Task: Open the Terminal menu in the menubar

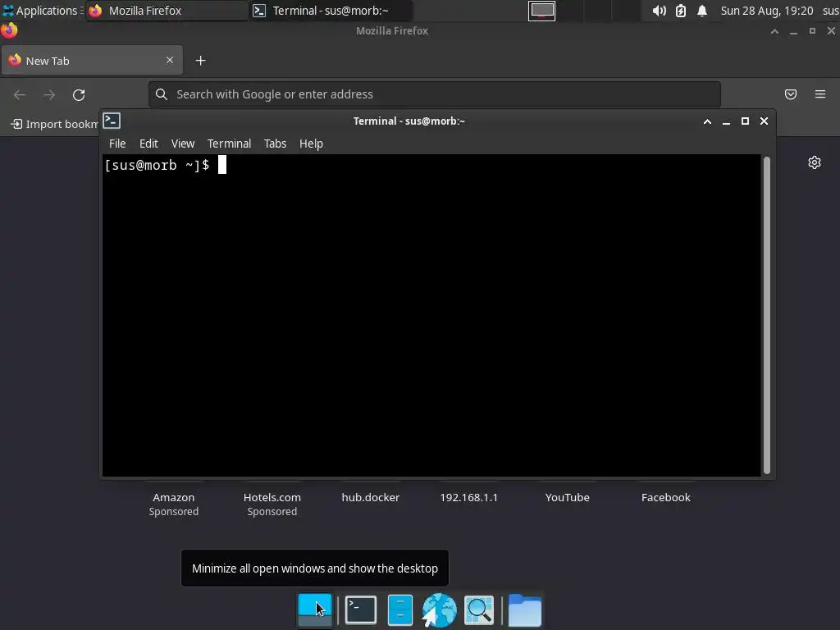Action: click(x=230, y=144)
